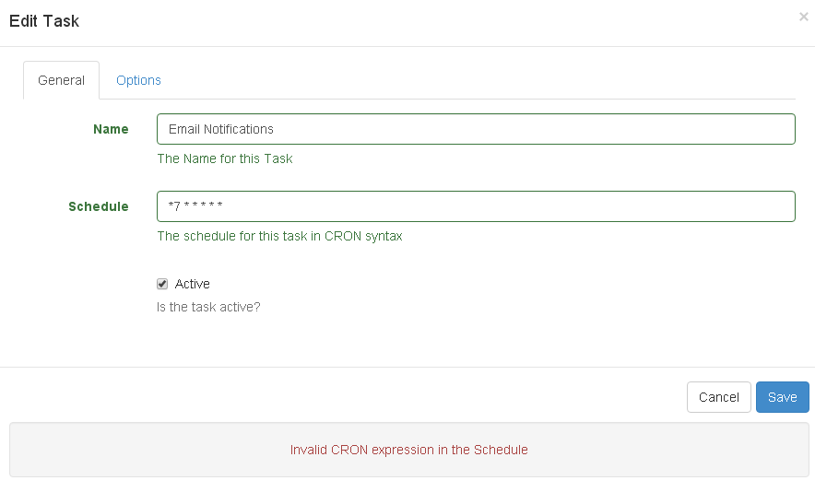Screen dimensions: 815x504
Task: Save the task changes
Action: click(x=782, y=397)
